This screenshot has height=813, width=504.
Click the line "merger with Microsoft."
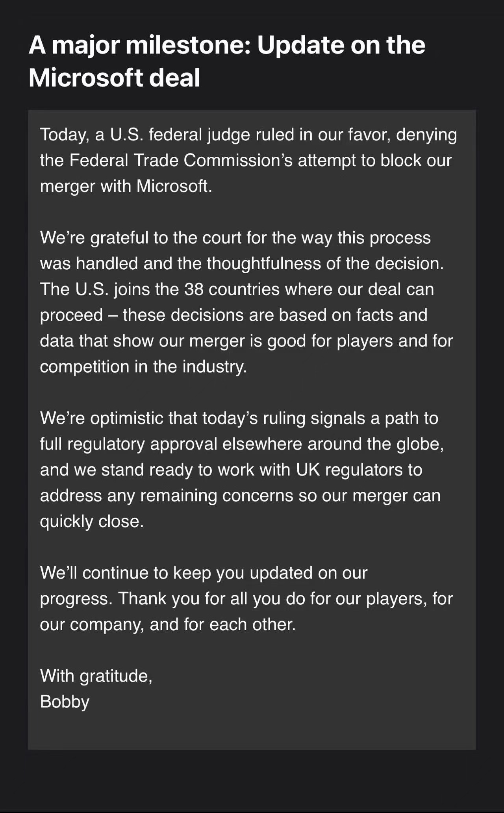point(126,186)
